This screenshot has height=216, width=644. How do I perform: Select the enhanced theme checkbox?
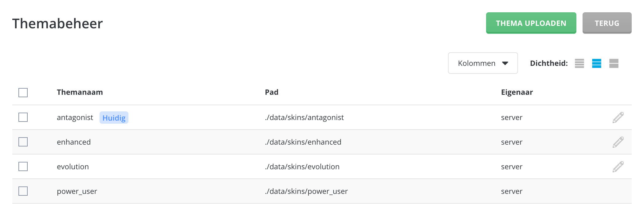(23, 142)
